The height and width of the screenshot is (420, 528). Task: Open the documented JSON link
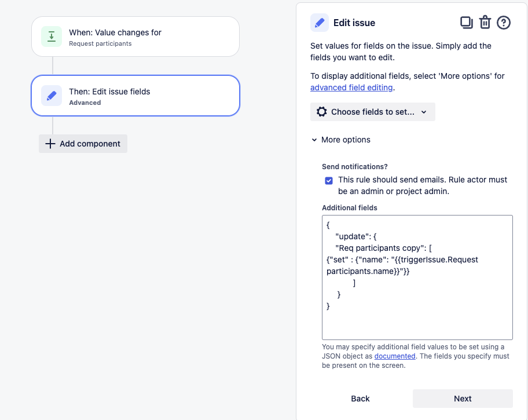coord(395,356)
